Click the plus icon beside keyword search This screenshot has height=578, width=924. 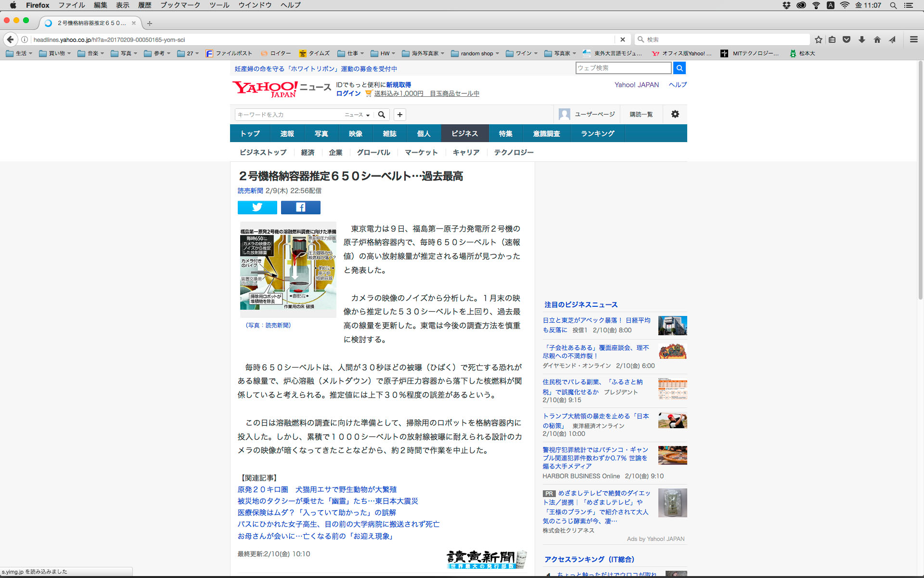click(399, 115)
